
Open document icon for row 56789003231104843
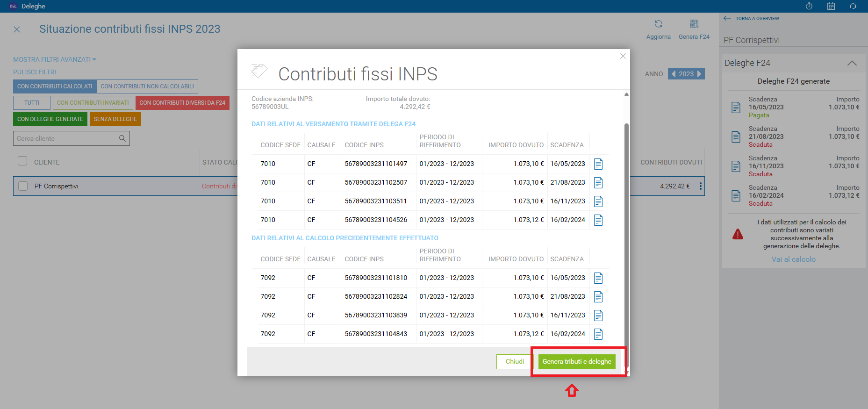pos(598,334)
